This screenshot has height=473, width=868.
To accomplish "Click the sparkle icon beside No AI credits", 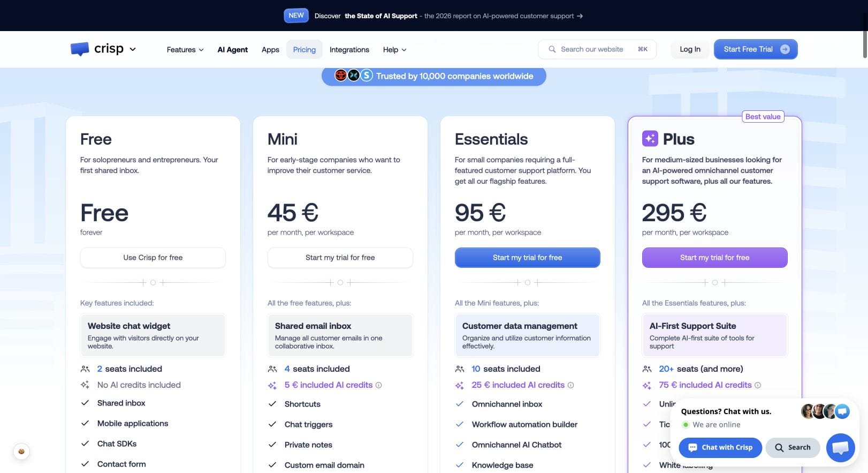I will [x=85, y=385].
